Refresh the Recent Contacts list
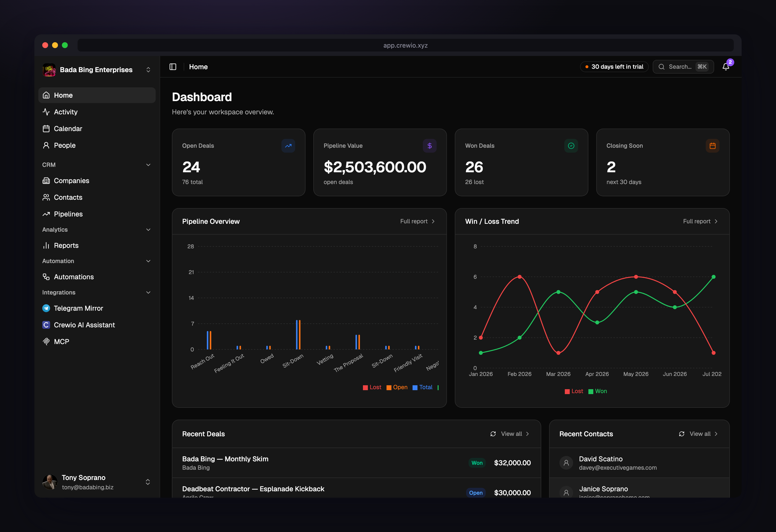This screenshot has width=776, height=532. tap(681, 434)
